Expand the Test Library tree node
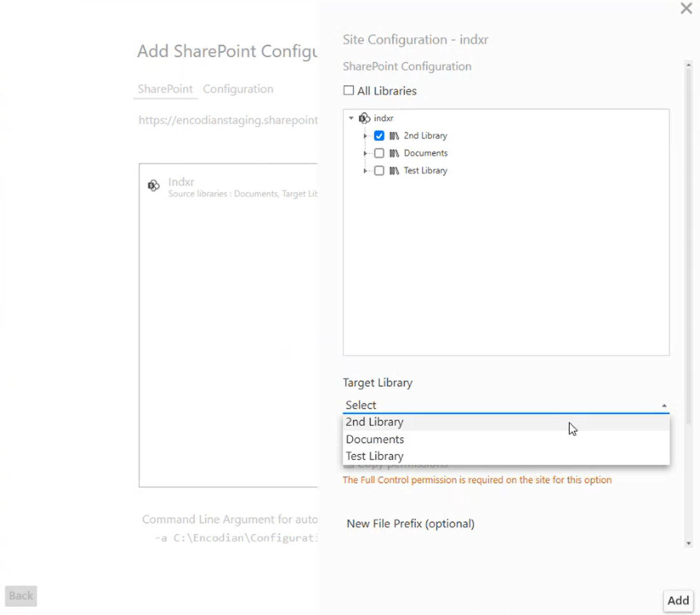The height and width of the screenshot is (615, 700). tap(365, 171)
